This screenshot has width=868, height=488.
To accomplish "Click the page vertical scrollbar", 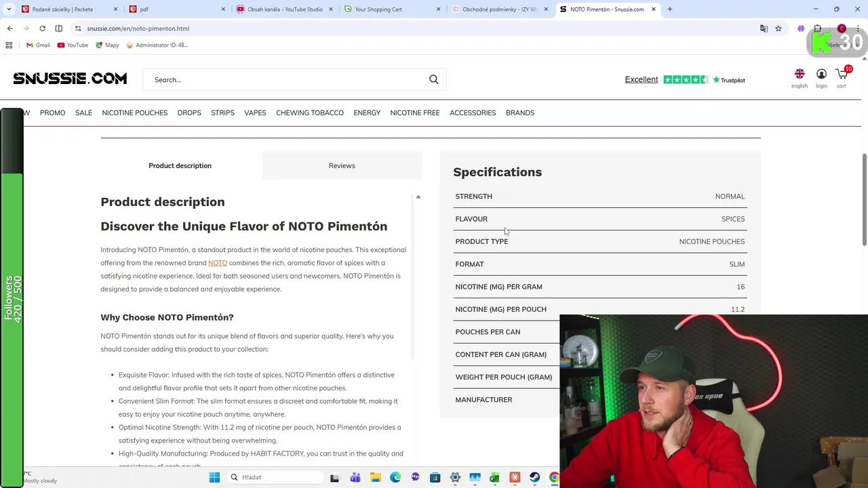I will coord(864,200).
